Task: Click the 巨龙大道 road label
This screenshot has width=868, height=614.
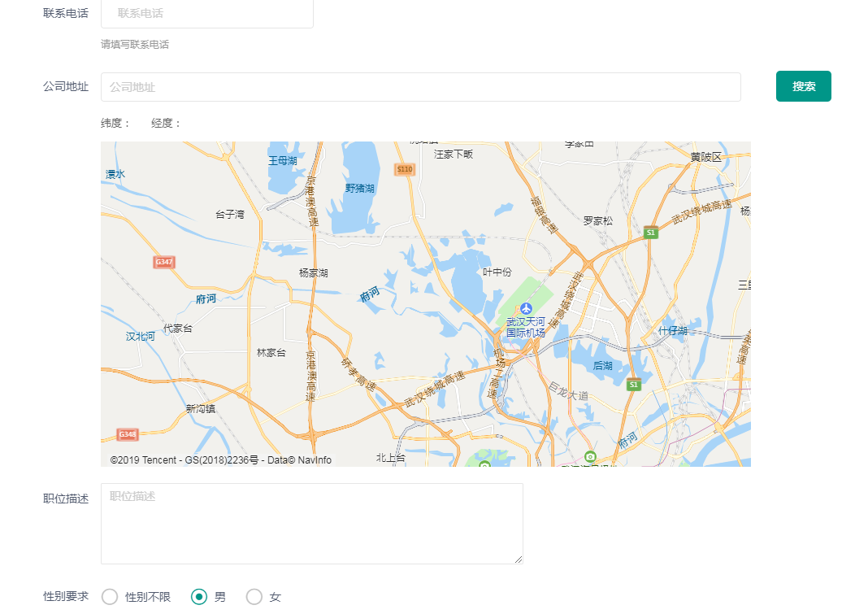Action: [568, 391]
